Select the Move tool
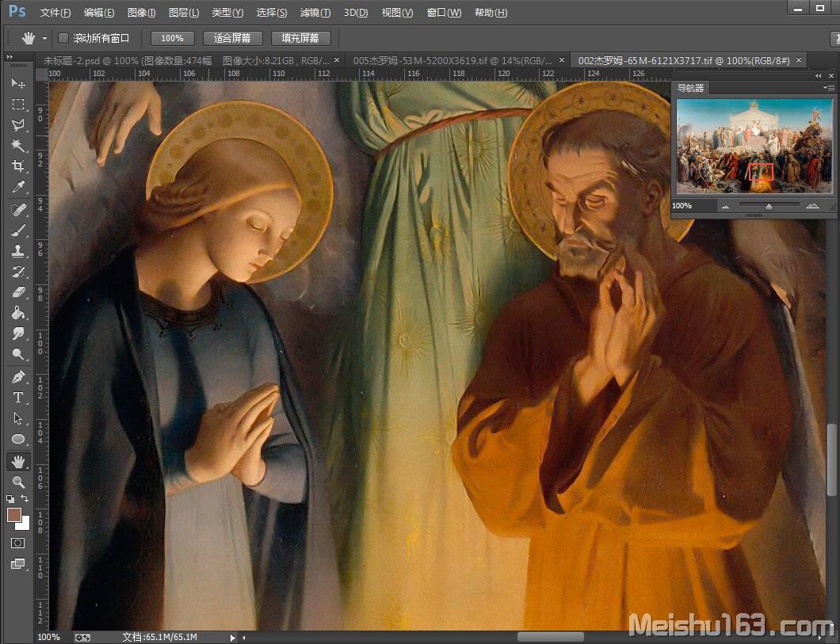Image resolution: width=840 pixels, height=644 pixels. point(17,83)
